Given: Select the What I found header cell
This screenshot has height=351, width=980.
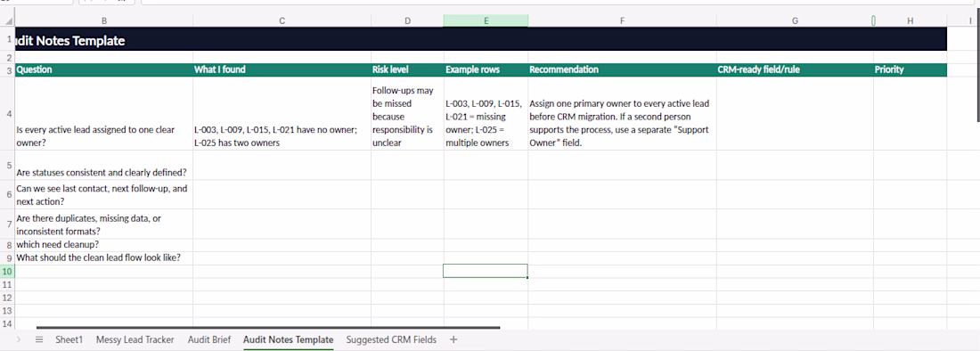Looking at the screenshot, I should (x=282, y=70).
